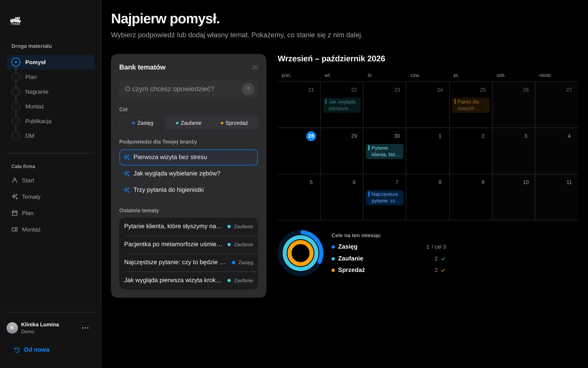588x368 pixels.
Task: Select the Publikacja step
Action: (x=50, y=121)
